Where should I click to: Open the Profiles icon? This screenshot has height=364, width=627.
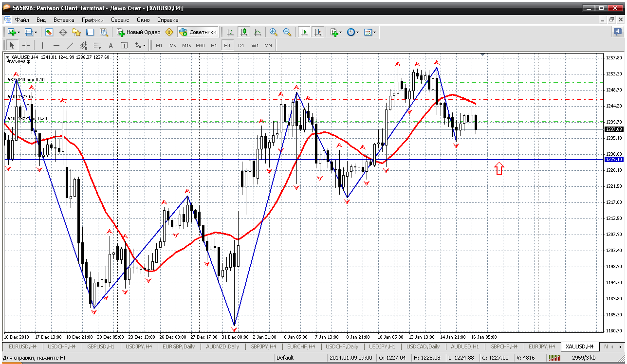[29, 32]
